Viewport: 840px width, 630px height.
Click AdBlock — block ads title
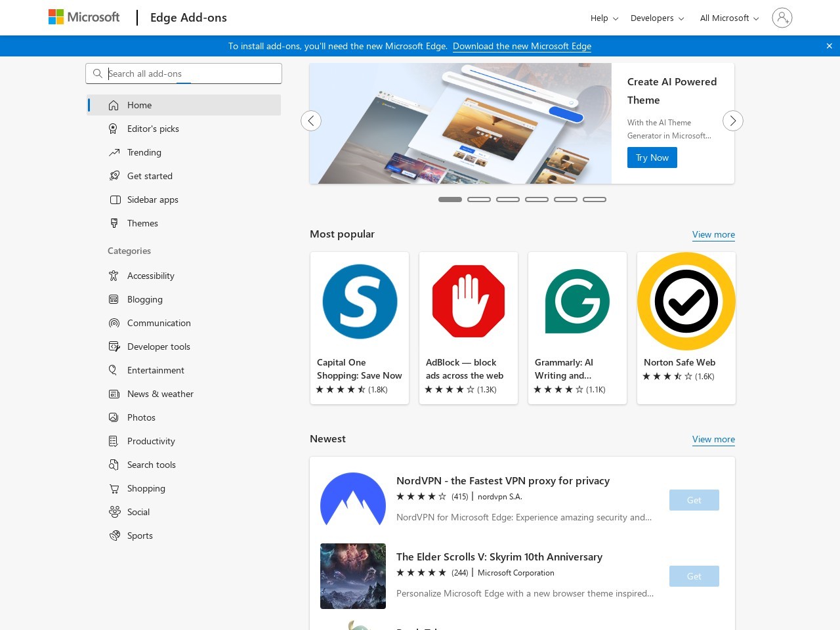[465, 369]
